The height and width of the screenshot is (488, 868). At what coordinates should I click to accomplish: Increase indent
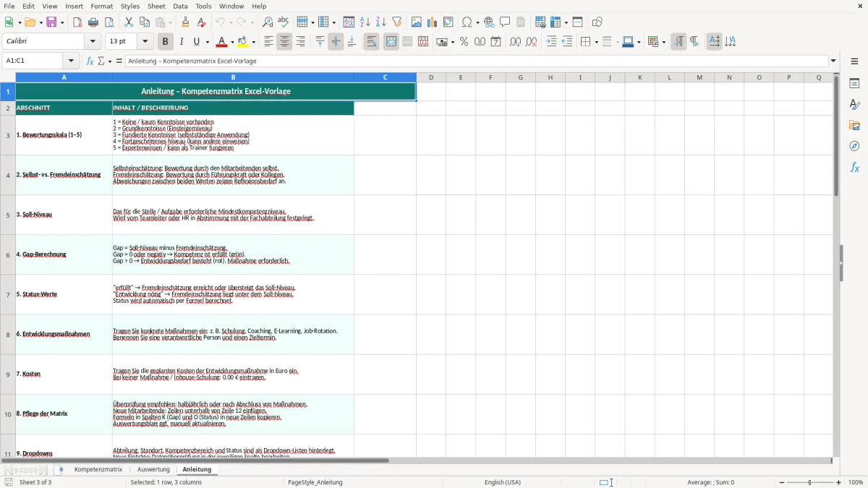pyautogui.click(x=551, y=42)
